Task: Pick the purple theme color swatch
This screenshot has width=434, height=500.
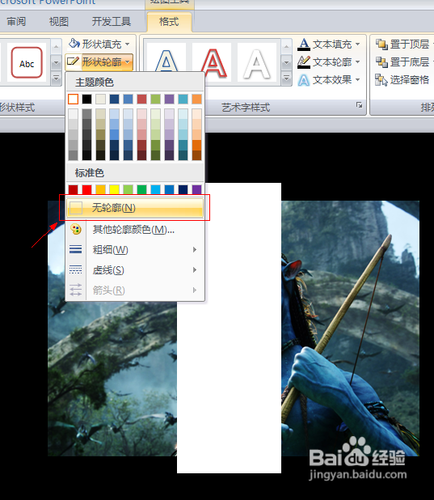Action: click(x=169, y=99)
